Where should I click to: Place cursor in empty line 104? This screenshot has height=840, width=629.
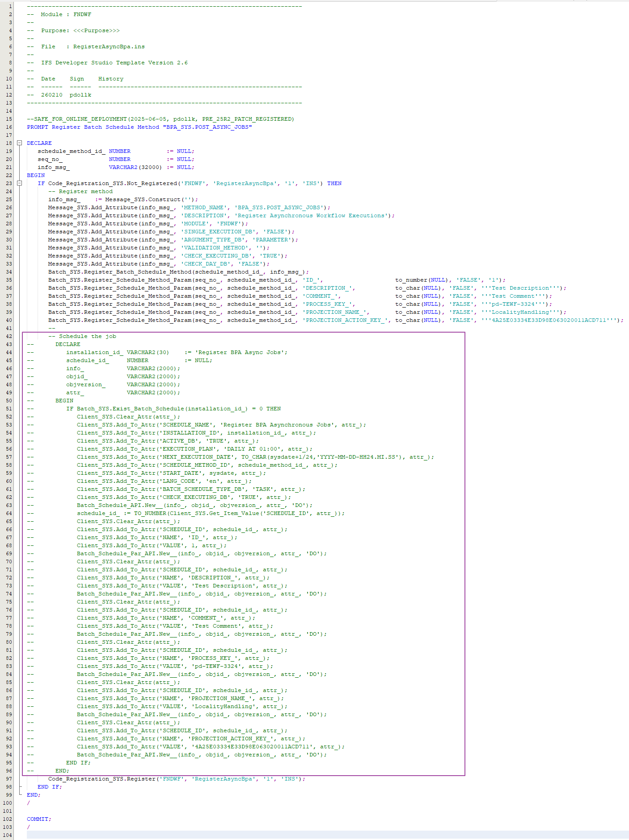point(328,835)
